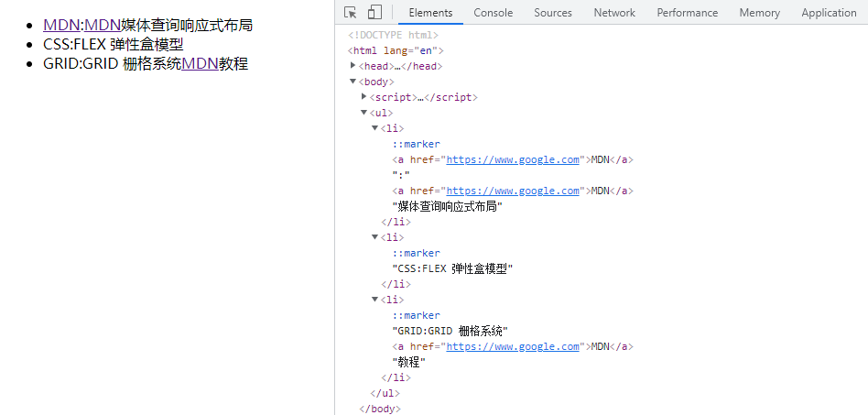Click the MDN link before 教程 on page
The height and width of the screenshot is (415, 868).
200,64
